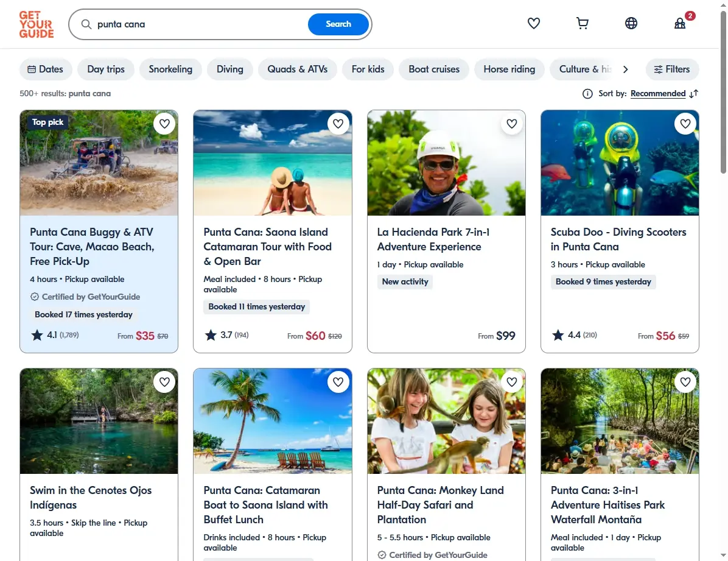This screenshot has height=561, width=728.
Task: Open the shopping cart icon
Action: 582,23
